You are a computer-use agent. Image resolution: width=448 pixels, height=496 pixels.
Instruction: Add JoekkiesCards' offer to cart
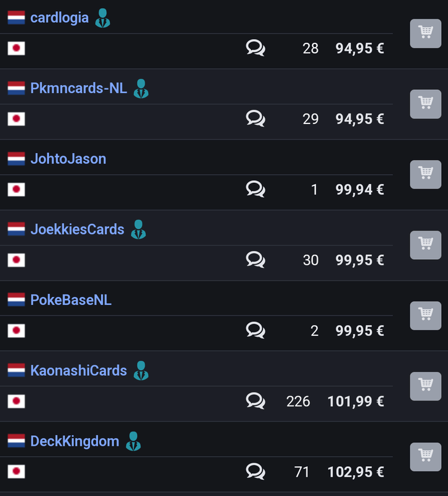(426, 245)
